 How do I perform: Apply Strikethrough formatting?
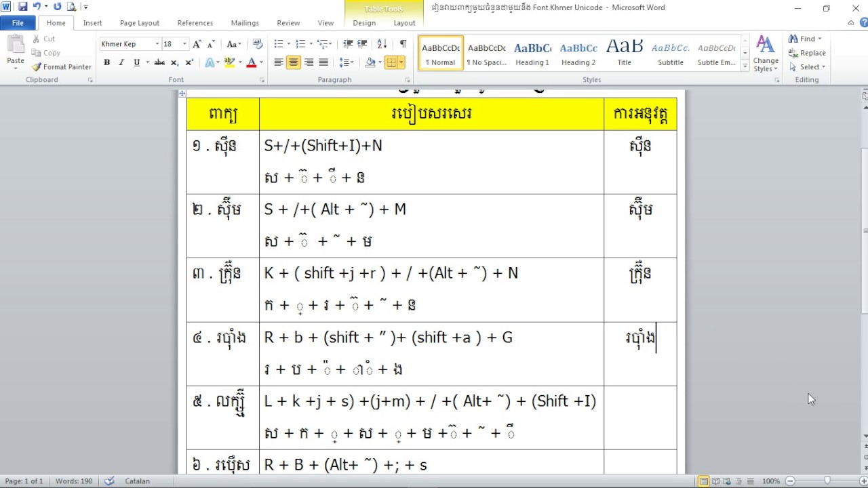[159, 62]
